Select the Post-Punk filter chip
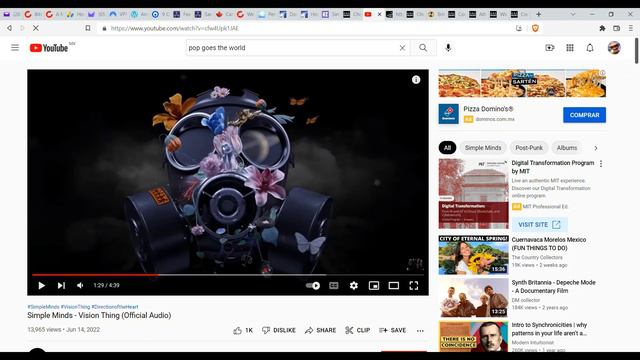Viewport: 640px width, 360px height. coord(529,148)
